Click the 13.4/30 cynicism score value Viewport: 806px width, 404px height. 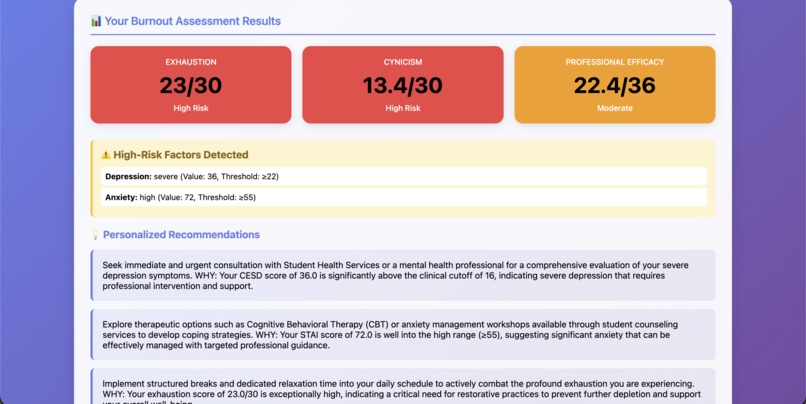[403, 85]
